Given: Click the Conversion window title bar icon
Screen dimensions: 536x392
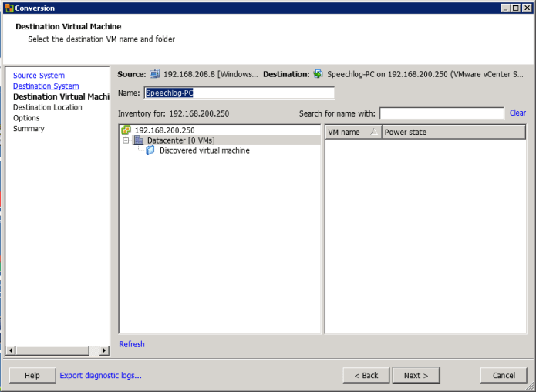Looking at the screenshot, I should [x=8, y=8].
